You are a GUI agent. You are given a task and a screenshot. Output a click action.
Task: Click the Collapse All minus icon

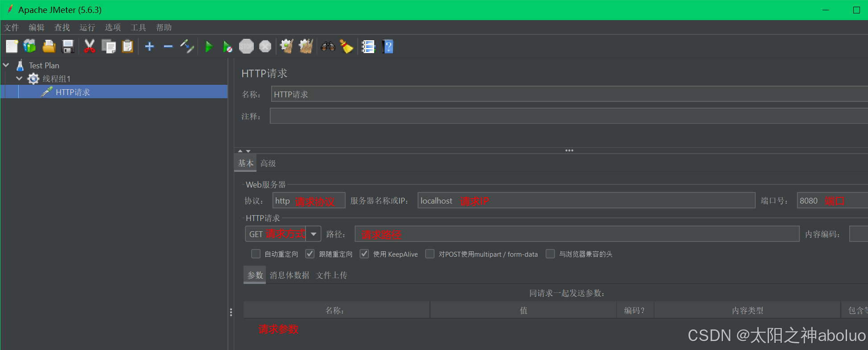[x=168, y=46]
